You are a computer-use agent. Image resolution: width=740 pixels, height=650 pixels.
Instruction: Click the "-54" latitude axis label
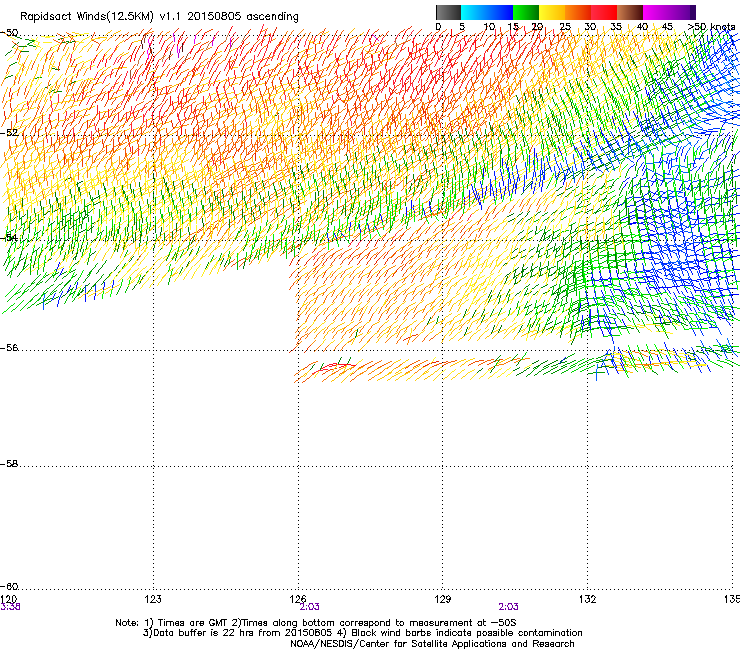[9, 237]
